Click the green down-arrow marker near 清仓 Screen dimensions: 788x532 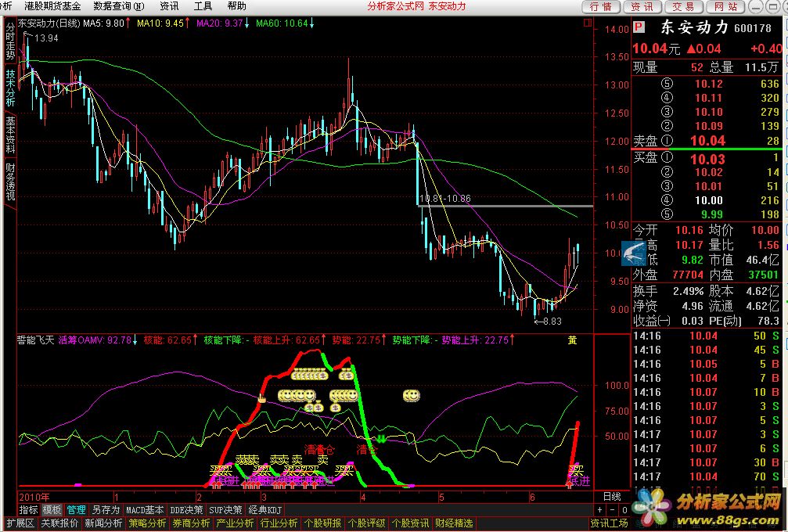coord(381,439)
